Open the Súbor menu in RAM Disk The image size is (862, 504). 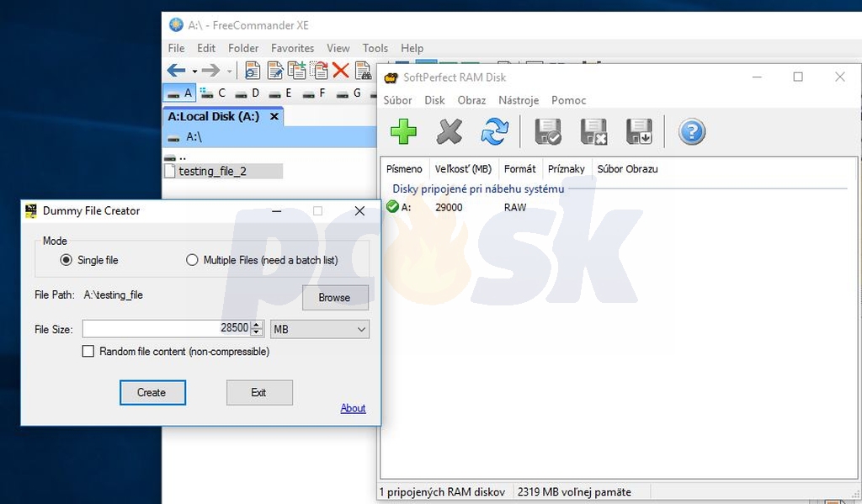(397, 101)
